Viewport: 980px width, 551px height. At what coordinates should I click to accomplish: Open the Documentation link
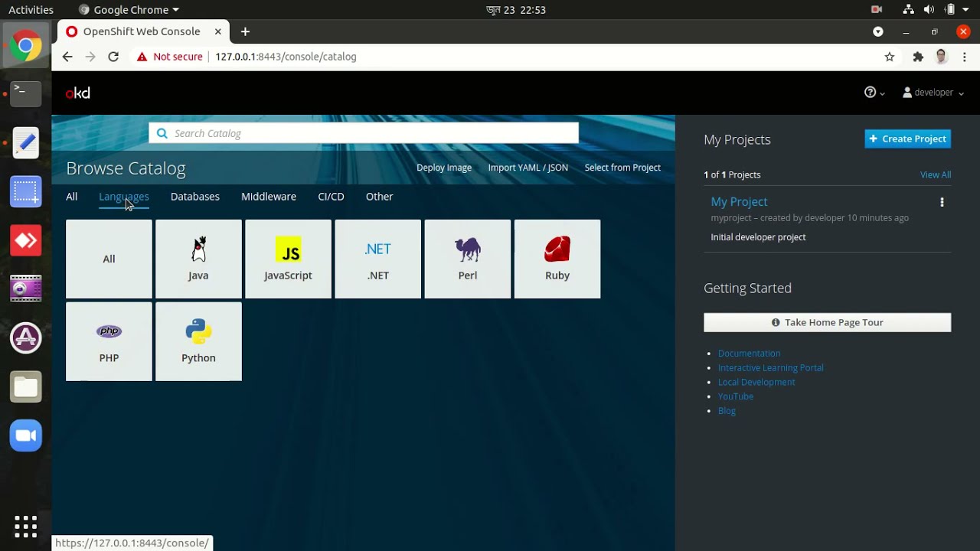pyautogui.click(x=749, y=354)
